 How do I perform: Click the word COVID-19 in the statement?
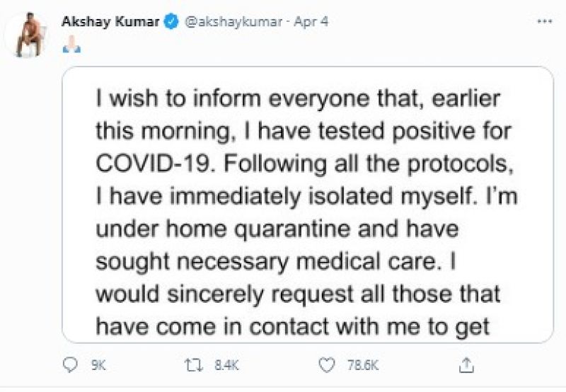tap(146, 165)
